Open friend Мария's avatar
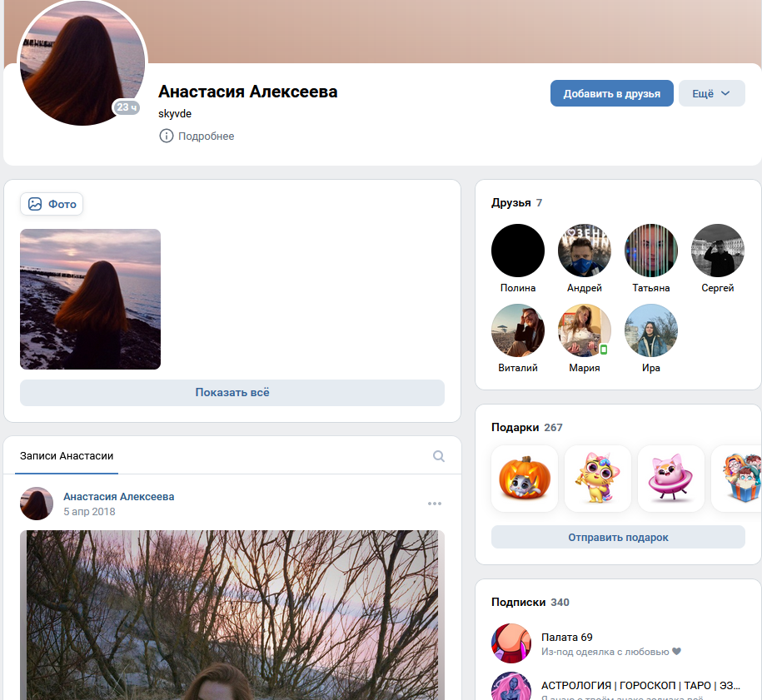 click(585, 330)
